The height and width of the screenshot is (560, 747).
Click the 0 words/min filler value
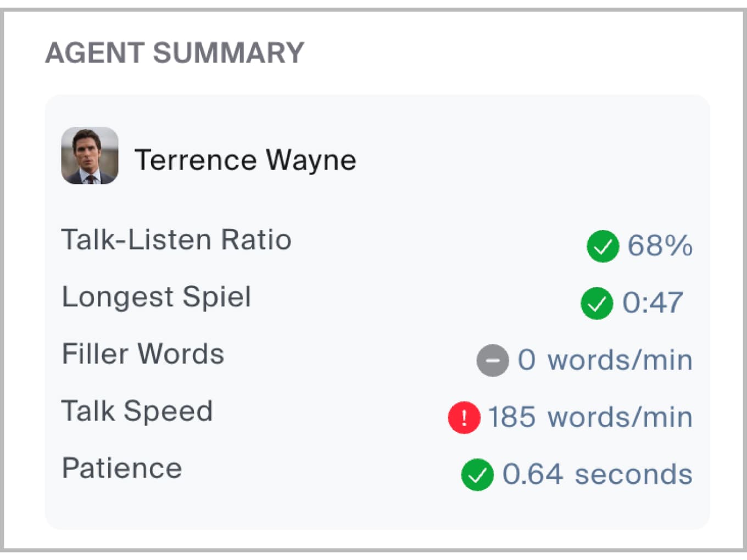tap(605, 360)
